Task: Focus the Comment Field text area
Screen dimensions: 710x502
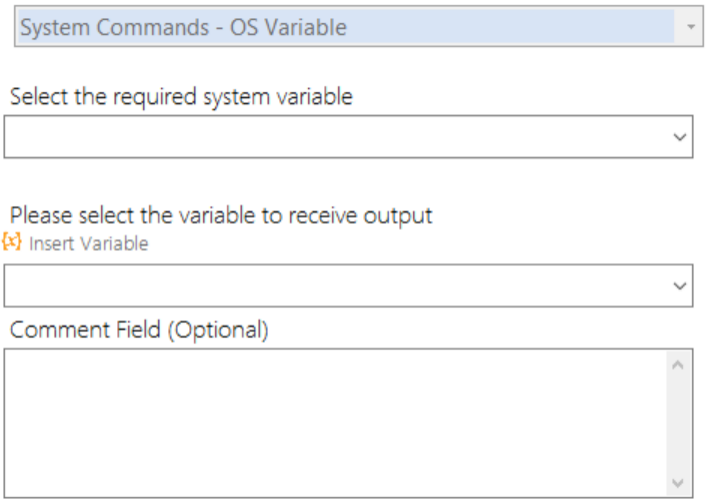Action: pyautogui.click(x=335, y=423)
